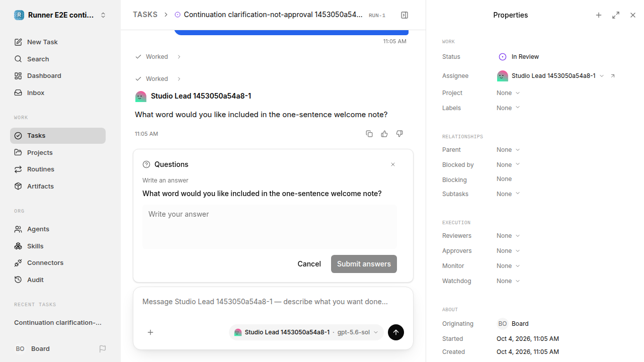Open the Project dropdown

coord(508,93)
